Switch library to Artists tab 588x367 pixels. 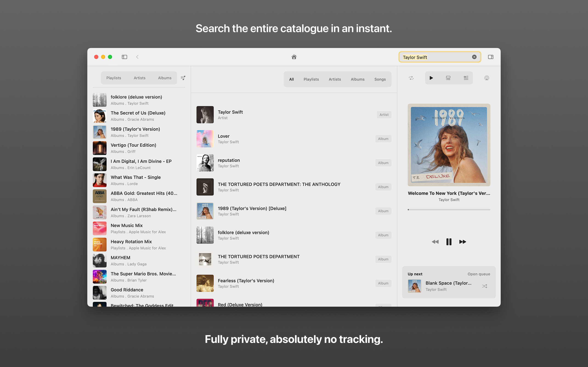pyautogui.click(x=139, y=78)
